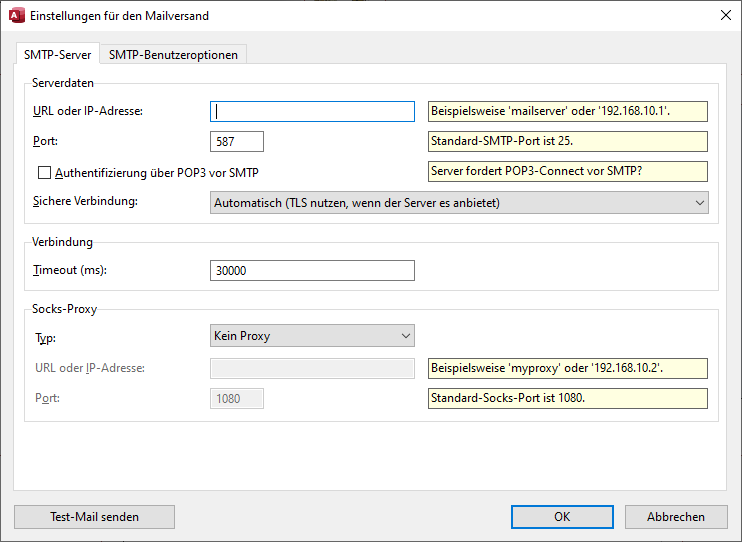
Task: Click the 'mailserver' example hint box
Action: (567, 111)
